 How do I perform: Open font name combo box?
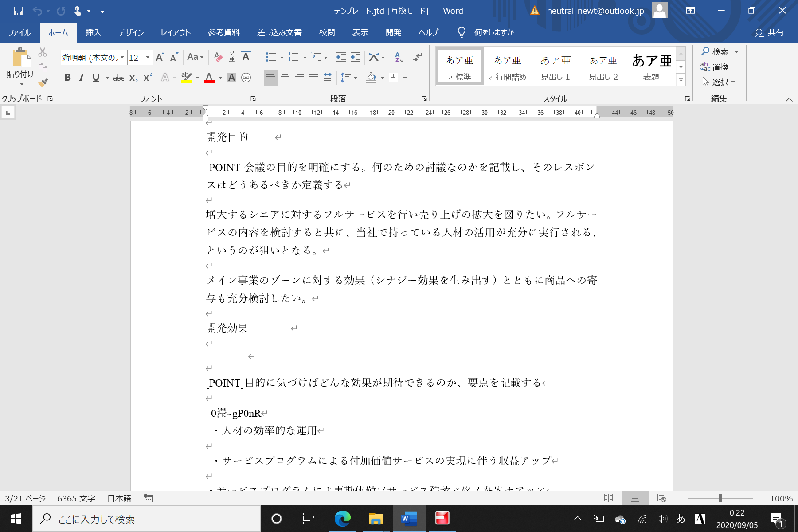click(x=94, y=58)
